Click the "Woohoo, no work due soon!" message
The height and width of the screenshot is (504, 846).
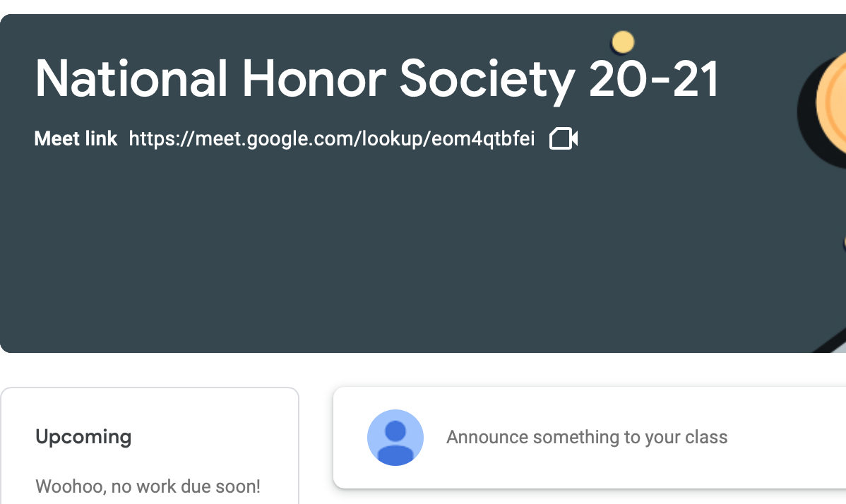(x=148, y=486)
